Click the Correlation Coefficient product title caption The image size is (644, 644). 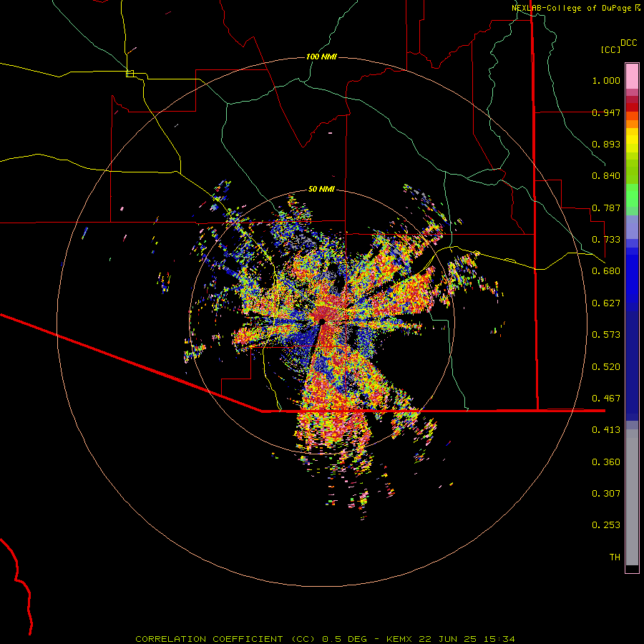point(325,639)
